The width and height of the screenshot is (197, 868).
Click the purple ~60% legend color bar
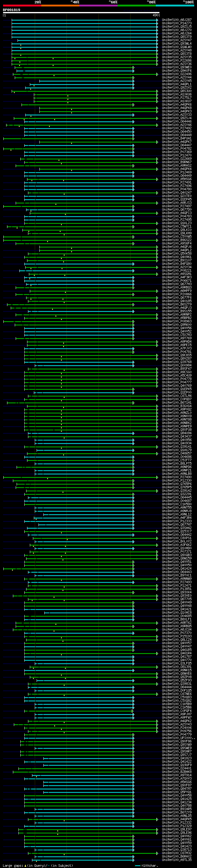point(99,6)
